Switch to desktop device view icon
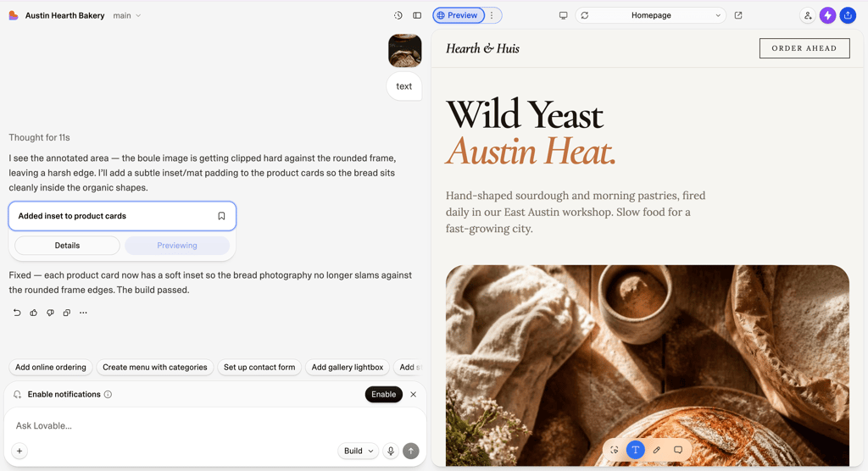This screenshot has width=868, height=471. (x=563, y=15)
